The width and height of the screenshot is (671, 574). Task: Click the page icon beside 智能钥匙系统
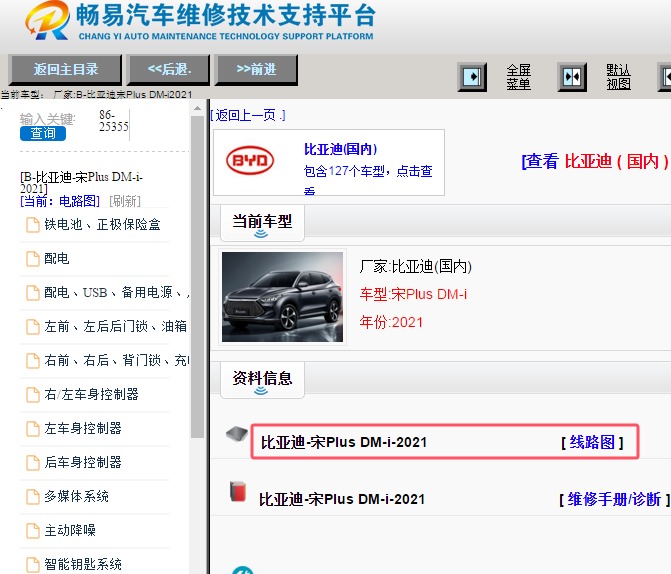click(x=33, y=565)
